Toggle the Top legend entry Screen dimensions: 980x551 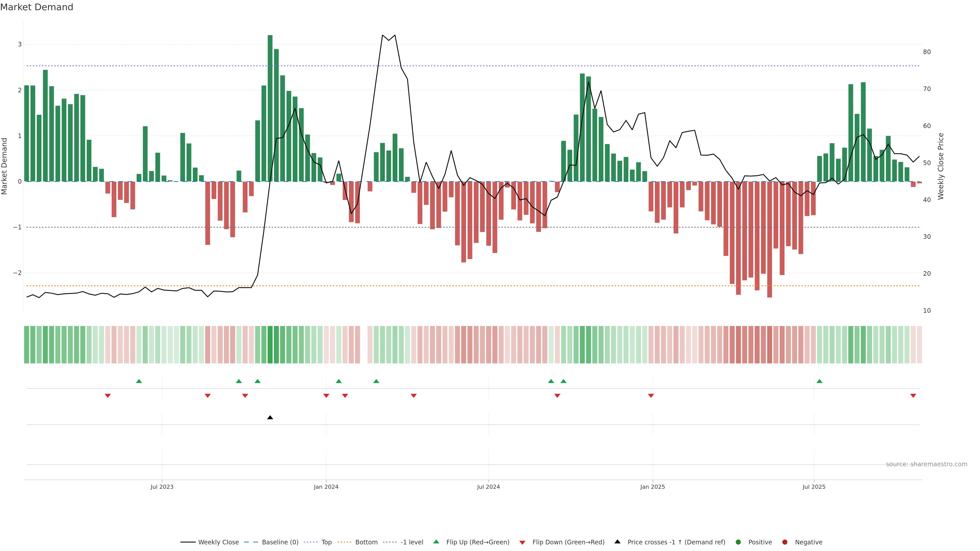326,542
